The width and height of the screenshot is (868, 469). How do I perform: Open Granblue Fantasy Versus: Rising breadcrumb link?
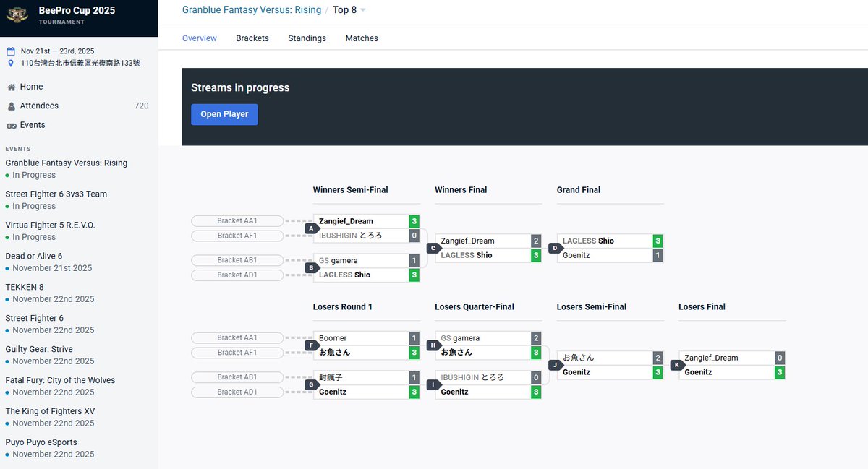(x=252, y=10)
